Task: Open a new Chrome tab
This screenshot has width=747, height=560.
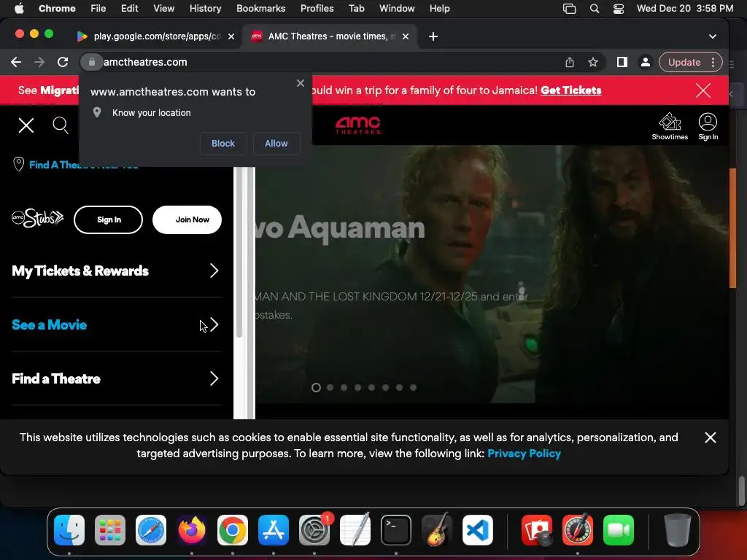Action: (433, 36)
